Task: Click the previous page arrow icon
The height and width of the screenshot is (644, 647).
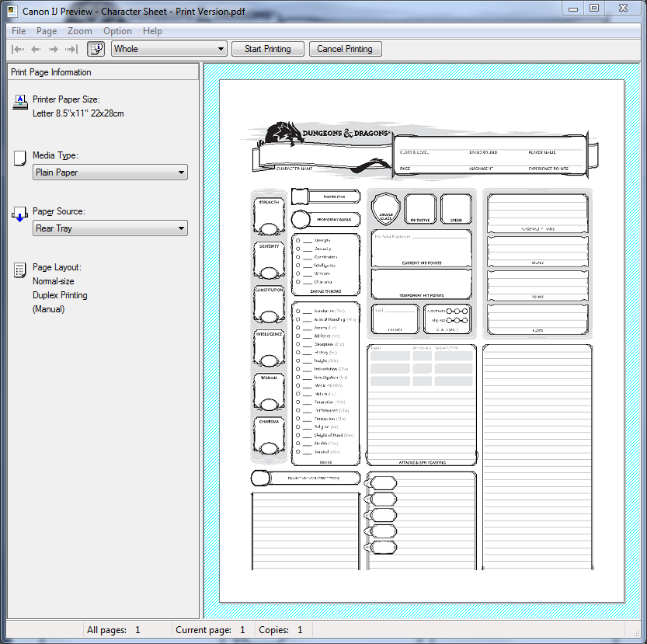Action: tap(37, 49)
